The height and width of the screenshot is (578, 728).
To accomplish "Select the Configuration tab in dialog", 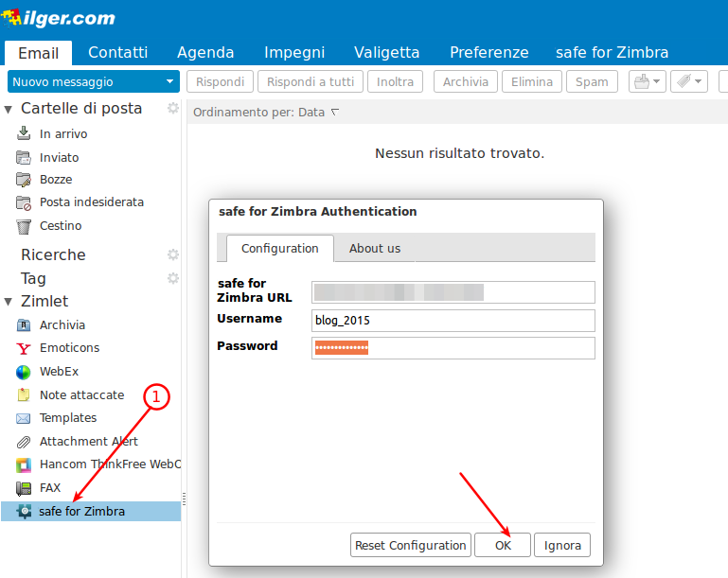I will 280,249.
